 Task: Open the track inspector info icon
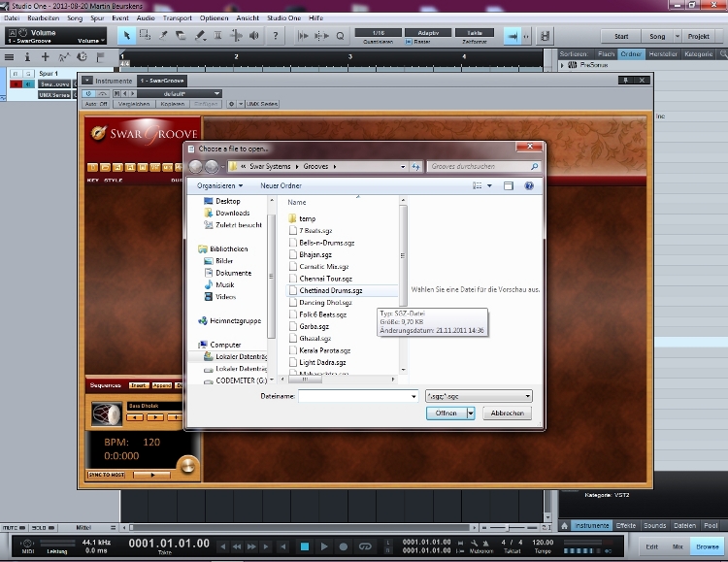click(27, 57)
